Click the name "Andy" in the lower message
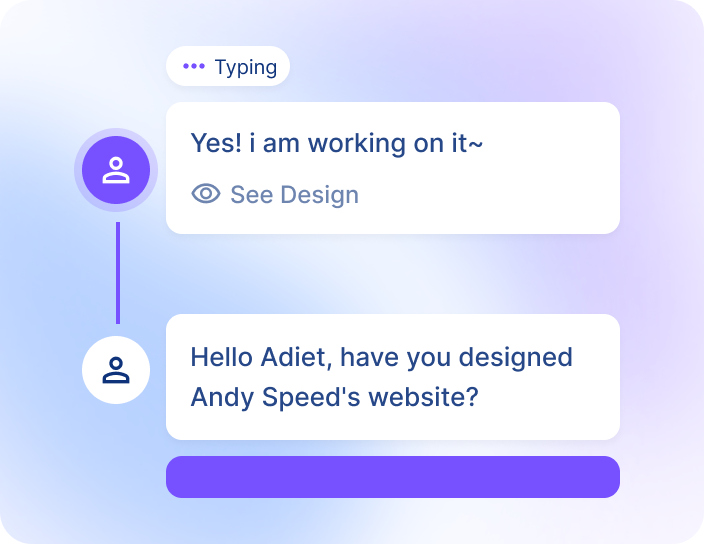Image resolution: width=704 pixels, height=544 pixels. click(222, 397)
